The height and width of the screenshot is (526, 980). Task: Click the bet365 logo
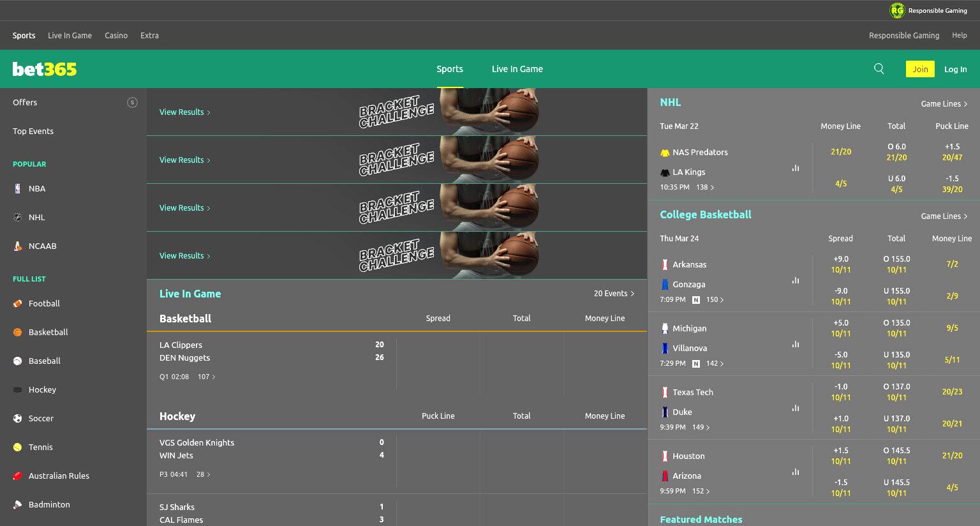45,69
